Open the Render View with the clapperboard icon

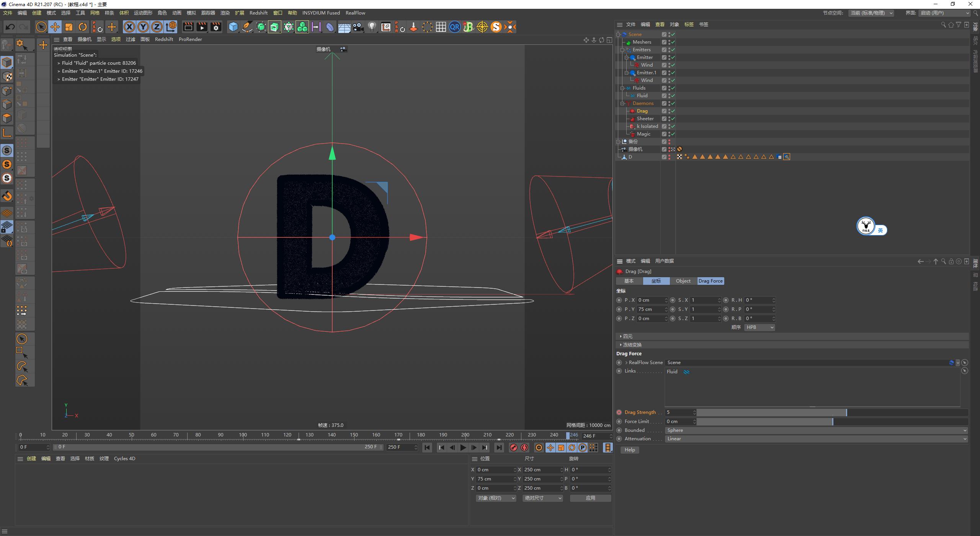188,27
